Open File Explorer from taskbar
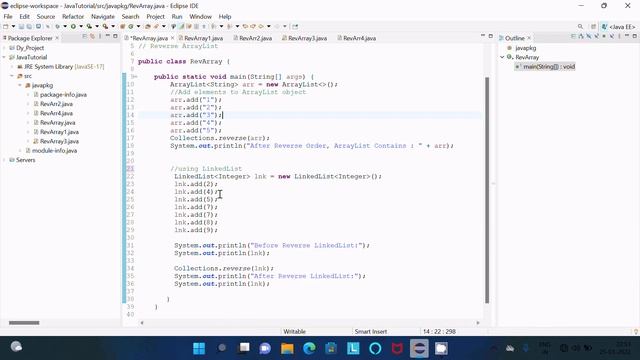The image size is (640, 360). [x=287, y=348]
